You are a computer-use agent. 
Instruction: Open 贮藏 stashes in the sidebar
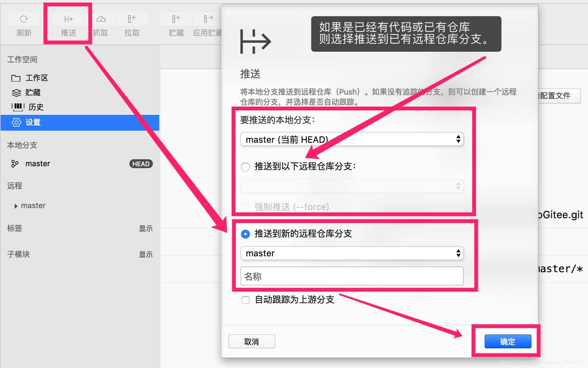pyautogui.click(x=80, y=92)
